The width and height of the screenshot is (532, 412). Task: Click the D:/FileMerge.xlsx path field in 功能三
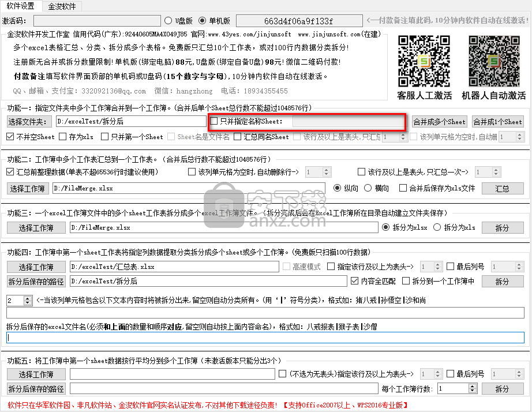pyautogui.click(x=224, y=228)
